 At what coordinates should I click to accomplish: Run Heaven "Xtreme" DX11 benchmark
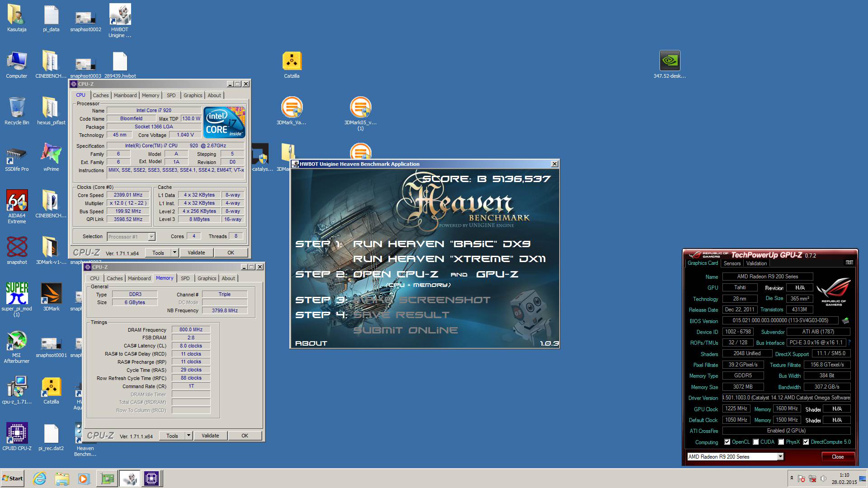coord(449,259)
